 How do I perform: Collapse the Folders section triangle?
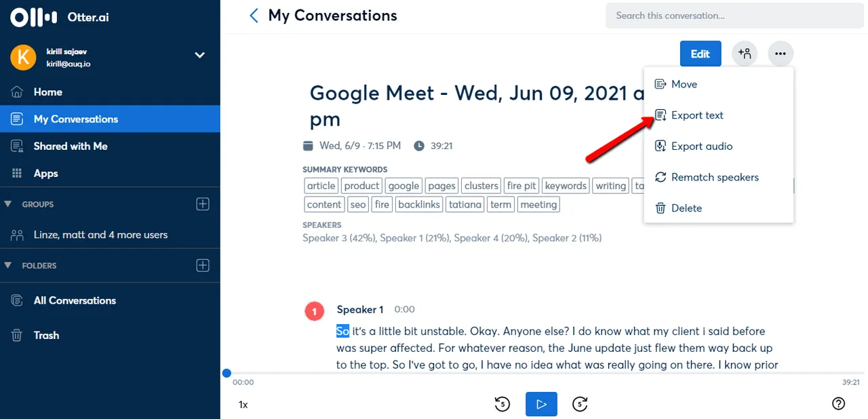(8, 266)
